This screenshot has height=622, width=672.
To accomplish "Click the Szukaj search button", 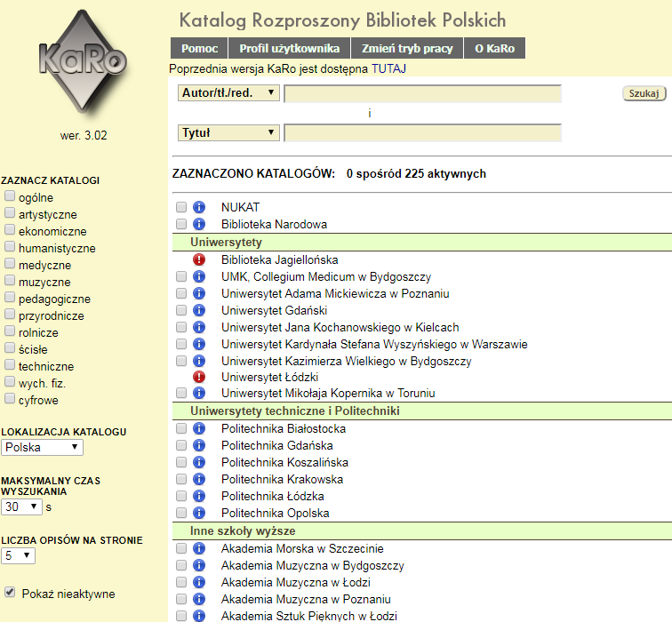I will [644, 93].
